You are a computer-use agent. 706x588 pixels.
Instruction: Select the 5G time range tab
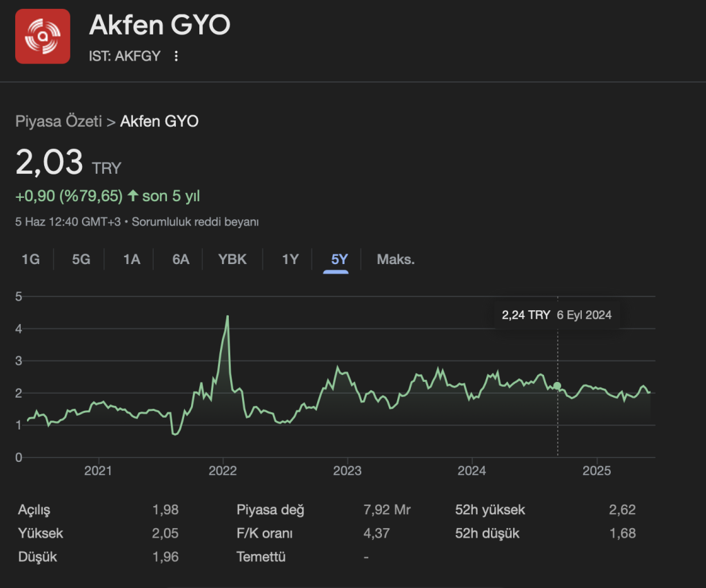pos(81,260)
